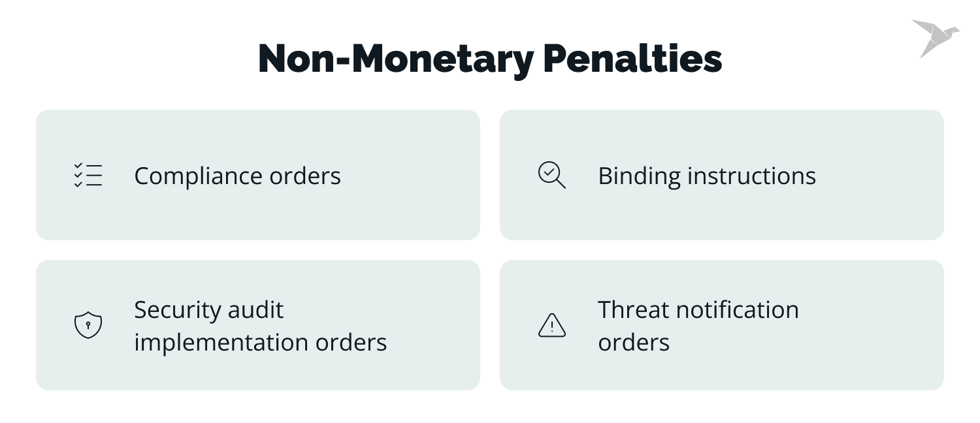The height and width of the screenshot is (423, 980).
Task: Select the warning triangle icon
Action: click(x=551, y=325)
